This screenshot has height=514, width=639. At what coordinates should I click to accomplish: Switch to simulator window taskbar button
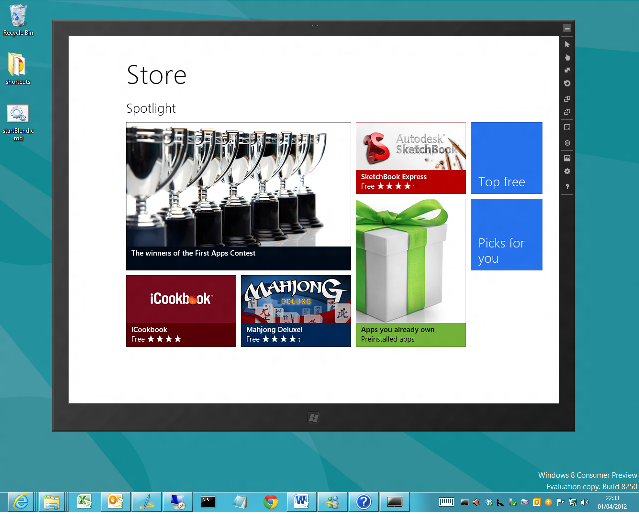coord(394,502)
